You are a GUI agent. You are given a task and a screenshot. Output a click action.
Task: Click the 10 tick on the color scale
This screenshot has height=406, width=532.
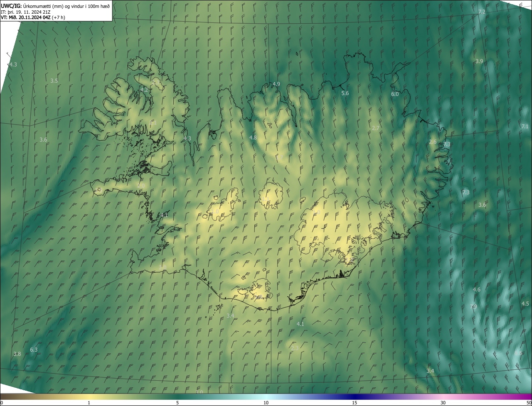click(266, 403)
